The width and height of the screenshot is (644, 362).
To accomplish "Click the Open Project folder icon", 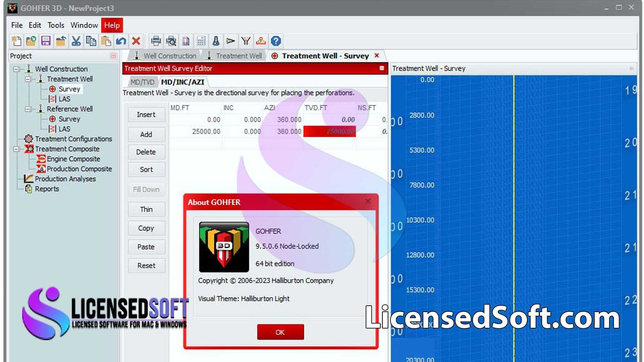I will tap(31, 41).
